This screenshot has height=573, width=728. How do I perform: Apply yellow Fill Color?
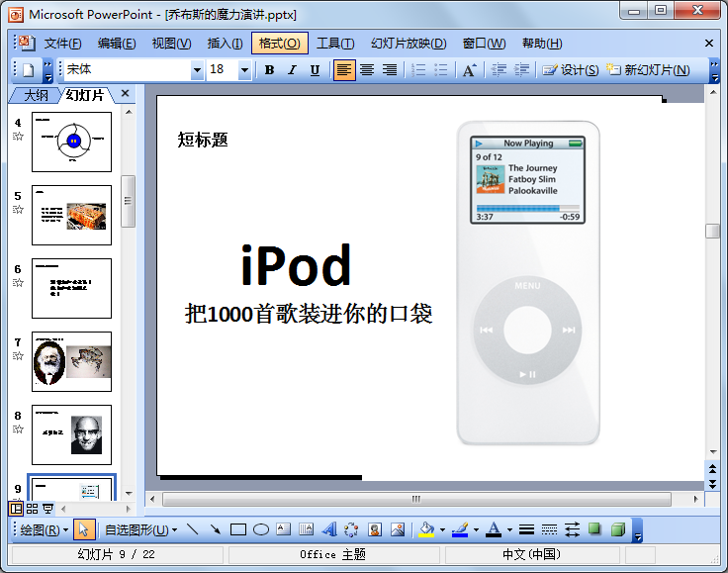coord(426,529)
